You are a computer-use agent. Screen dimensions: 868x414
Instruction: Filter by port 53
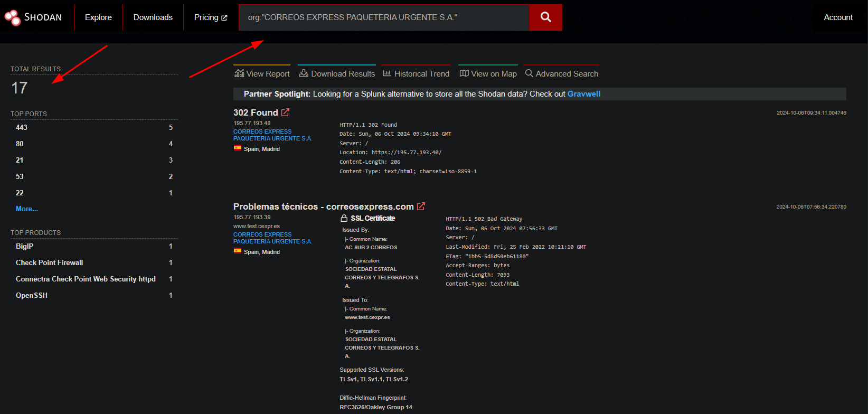[94, 176]
